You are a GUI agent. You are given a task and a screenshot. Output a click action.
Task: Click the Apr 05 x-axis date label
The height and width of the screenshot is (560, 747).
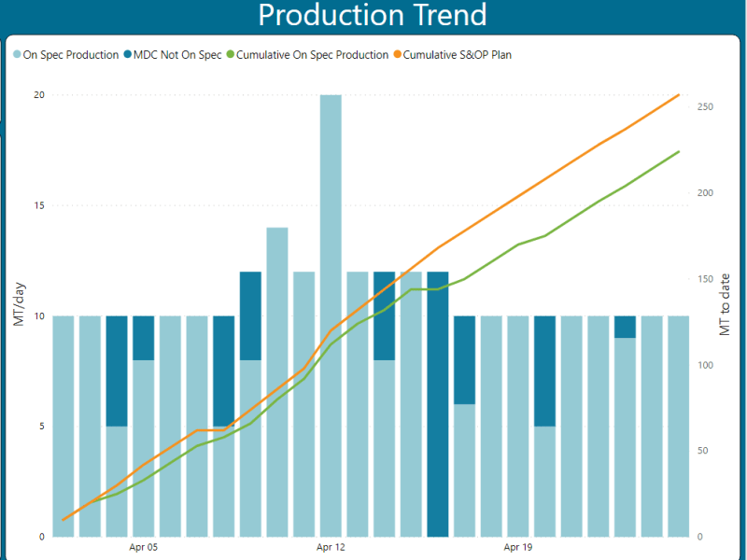(x=143, y=547)
